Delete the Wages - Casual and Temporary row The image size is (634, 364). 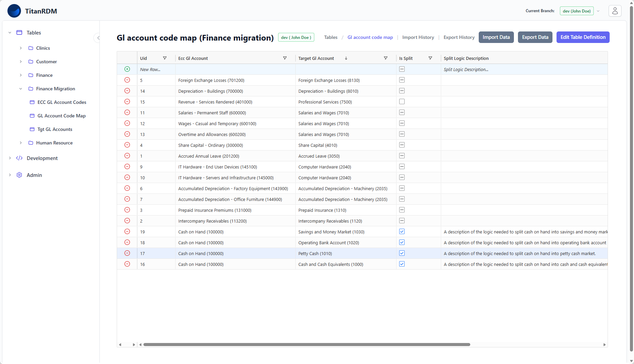(x=127, y=123)
